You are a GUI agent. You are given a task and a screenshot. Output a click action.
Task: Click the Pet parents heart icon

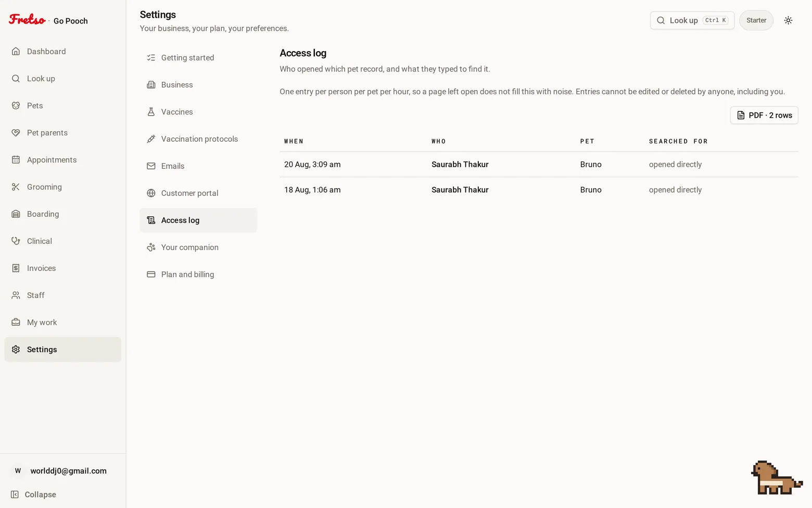pyautogui.click(x=16, y=133)
